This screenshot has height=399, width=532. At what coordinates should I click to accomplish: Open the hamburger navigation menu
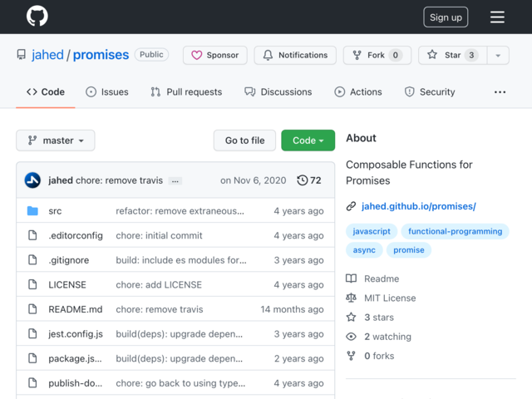click(497, 17)
